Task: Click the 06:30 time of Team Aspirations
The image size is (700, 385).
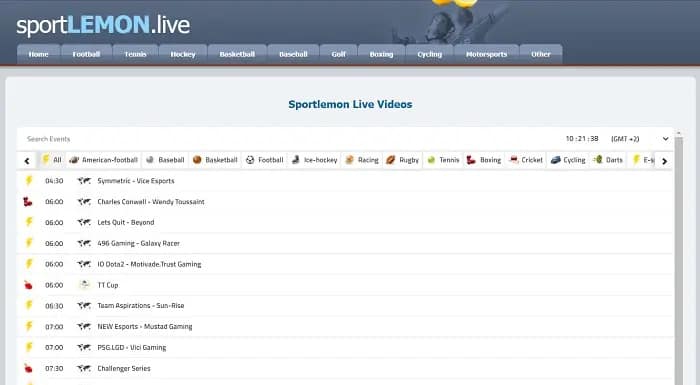Action: [x=54, y=306]
